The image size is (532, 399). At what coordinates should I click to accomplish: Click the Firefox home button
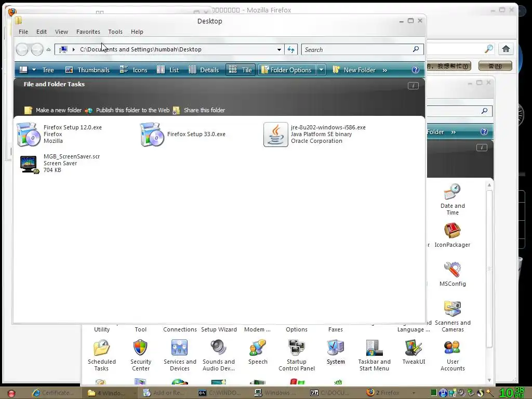506,49
